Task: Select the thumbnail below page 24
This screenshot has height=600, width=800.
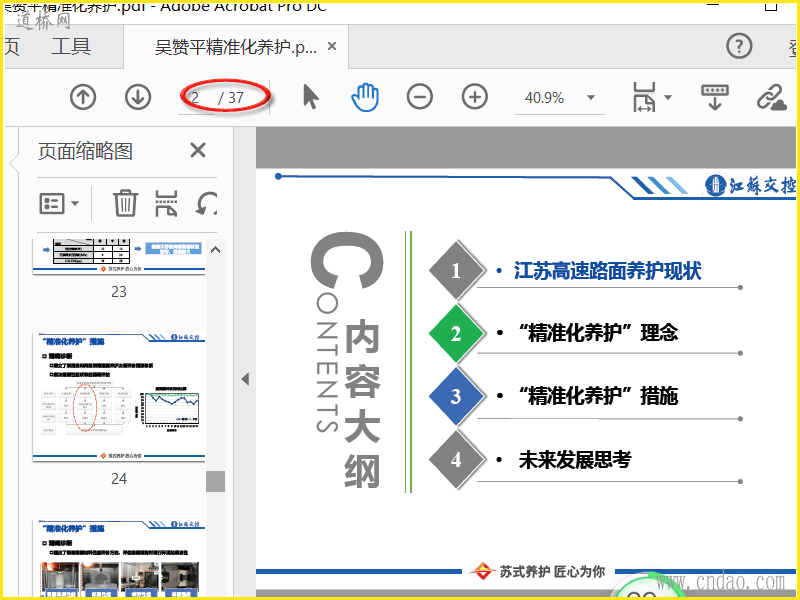Action: point(119,559)
